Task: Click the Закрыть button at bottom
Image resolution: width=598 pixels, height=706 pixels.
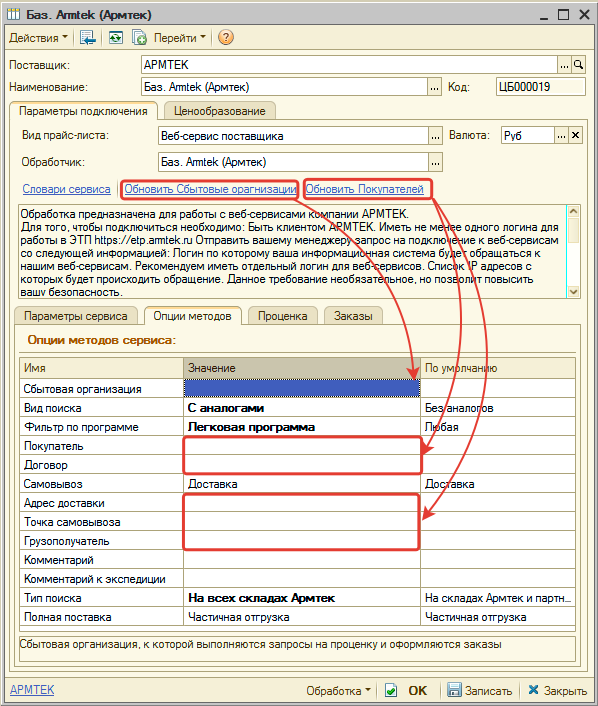Action: pyautogui.click(x=557, y=690)
